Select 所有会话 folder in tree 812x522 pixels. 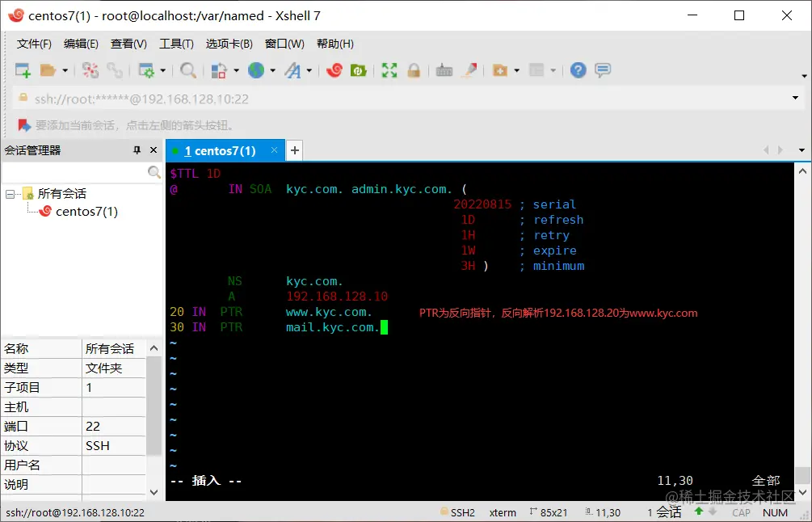tap(61, 194)
